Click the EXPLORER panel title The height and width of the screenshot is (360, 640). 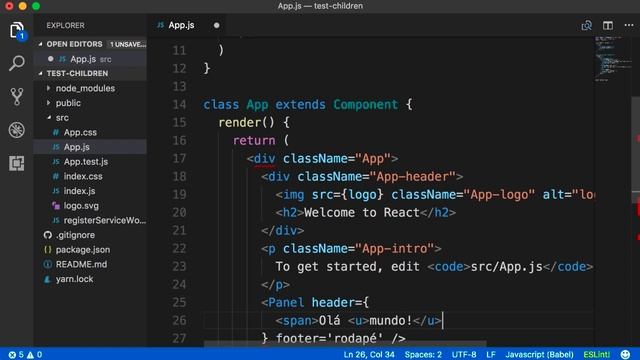(65, 25)
